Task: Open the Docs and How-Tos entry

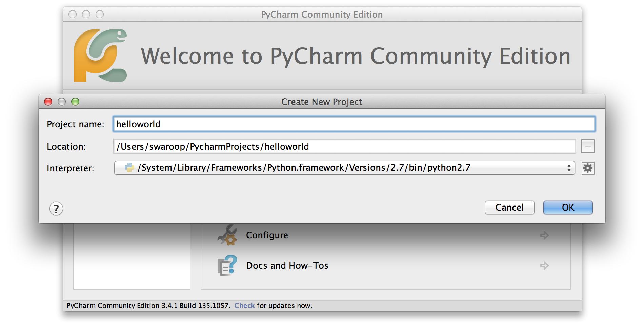Action: click(x=287, y=266)
